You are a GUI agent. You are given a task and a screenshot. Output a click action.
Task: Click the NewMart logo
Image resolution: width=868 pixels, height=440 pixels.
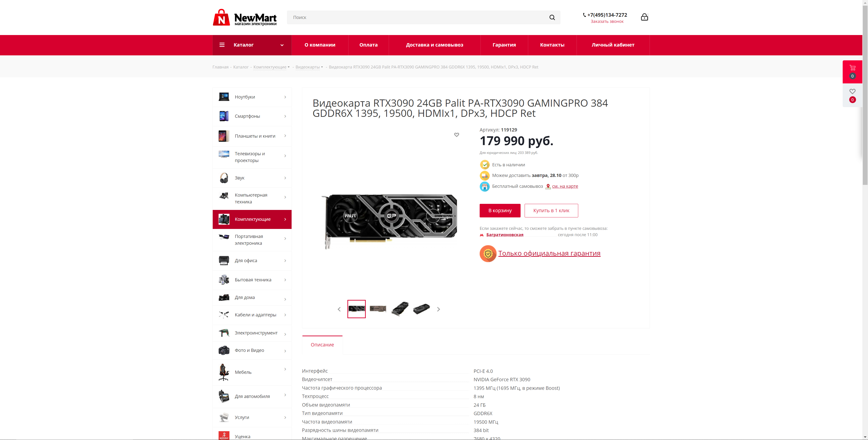point(245,18)
